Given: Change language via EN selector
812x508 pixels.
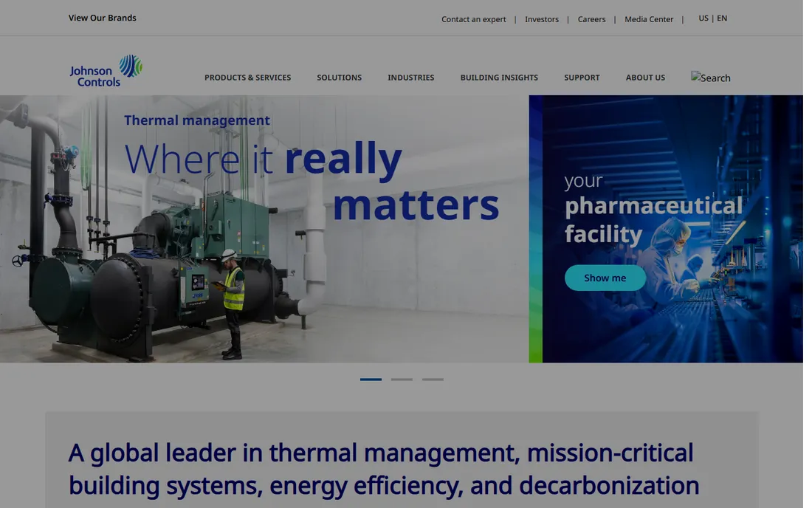Looking at the screenshot, I should click(x=722, y=18).
